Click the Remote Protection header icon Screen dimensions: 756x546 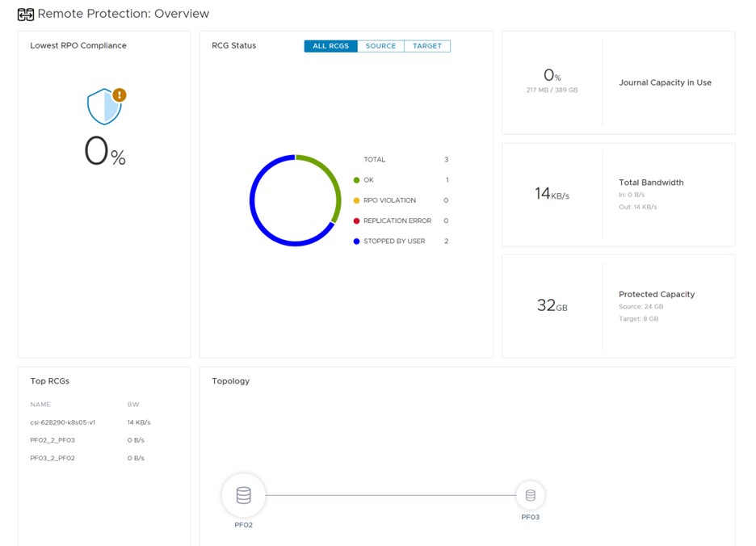pos(26,15)
